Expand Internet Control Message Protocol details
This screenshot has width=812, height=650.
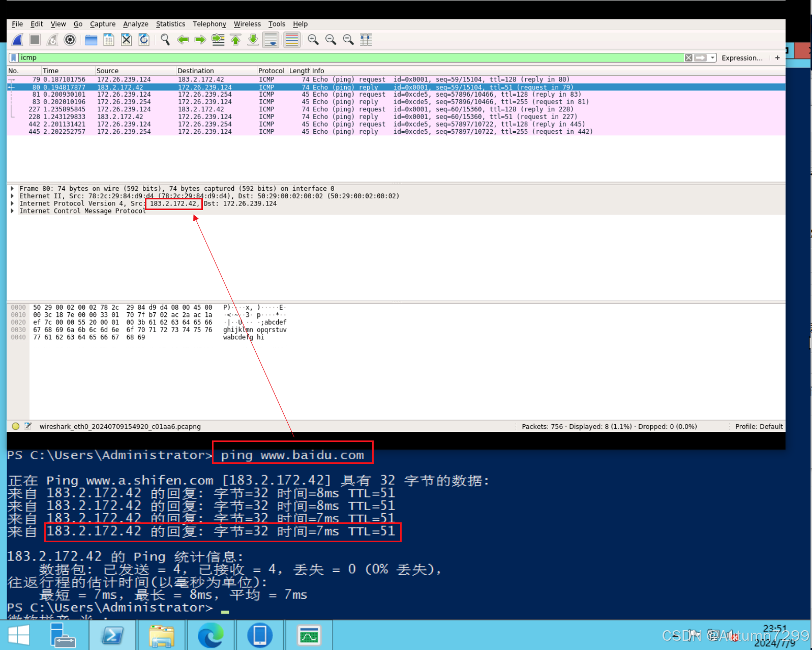click(12, 211)
